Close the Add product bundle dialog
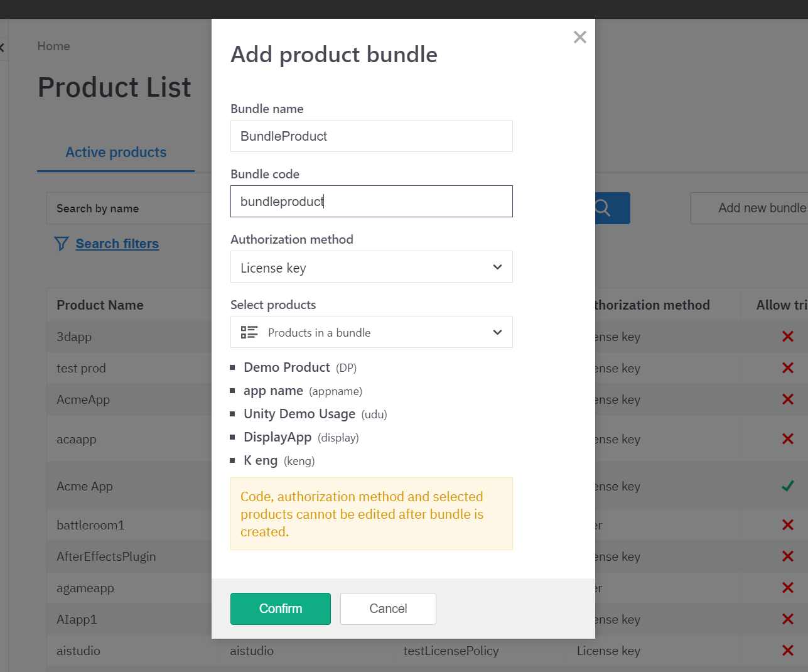The width and height of the screenshot is (808, 672). [x=579, y=38]
